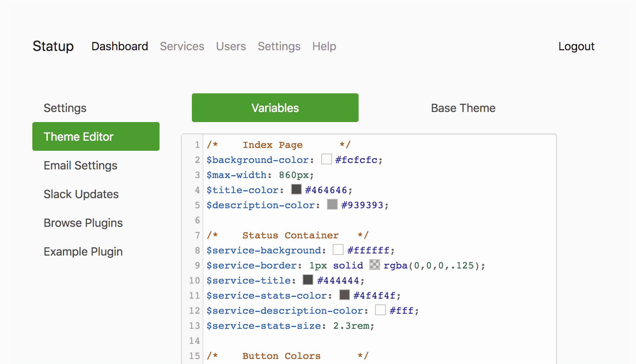The image size is (636, 364).
Task: Open the Dashboard nav link
Action: (120, 46)
